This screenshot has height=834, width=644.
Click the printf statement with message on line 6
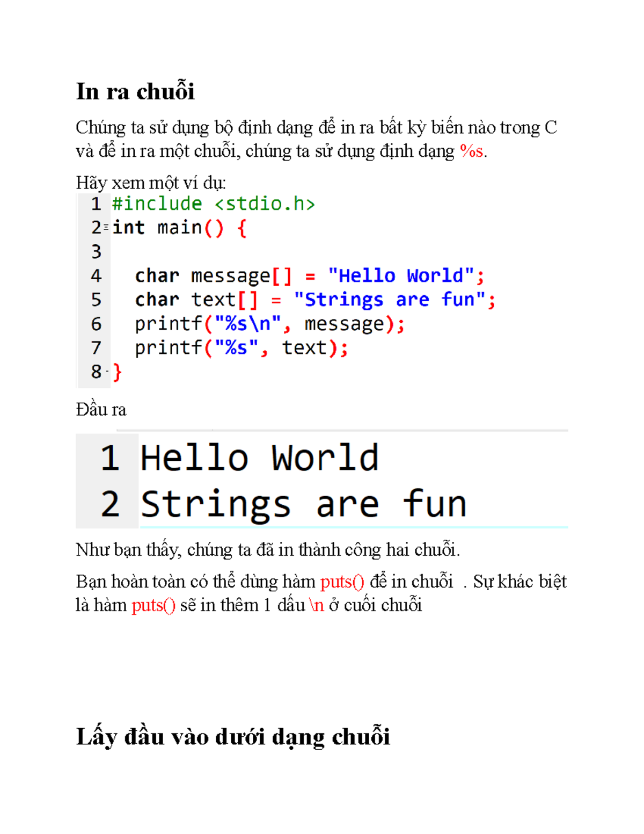[x=269, y=324]
